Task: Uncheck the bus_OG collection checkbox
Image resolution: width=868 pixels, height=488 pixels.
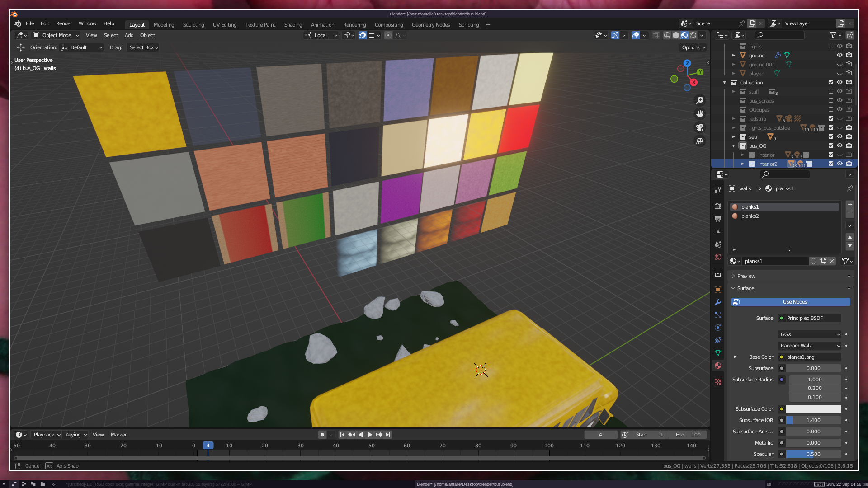Action: pos(830,145)
